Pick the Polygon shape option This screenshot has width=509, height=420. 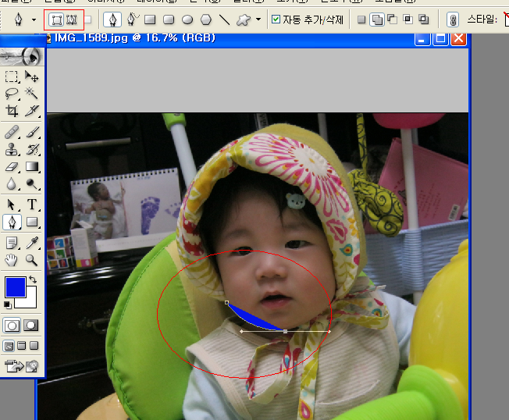pos(206,20)
